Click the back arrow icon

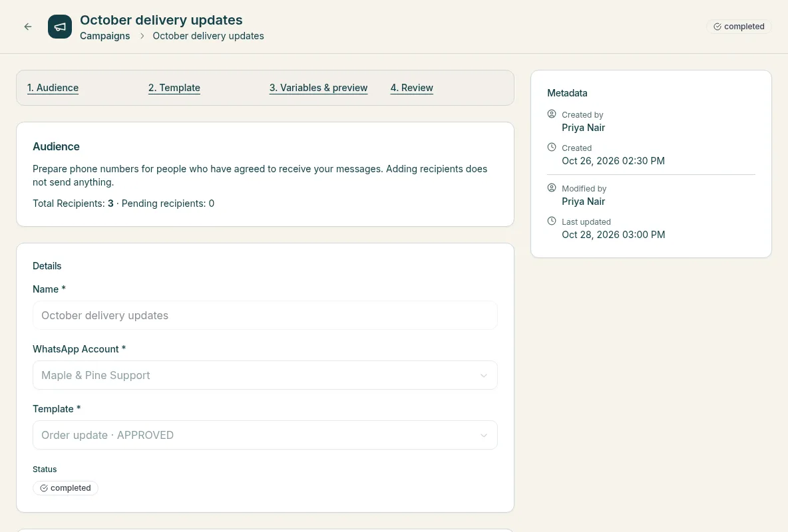pyautogui.click(x=28, y=27)
